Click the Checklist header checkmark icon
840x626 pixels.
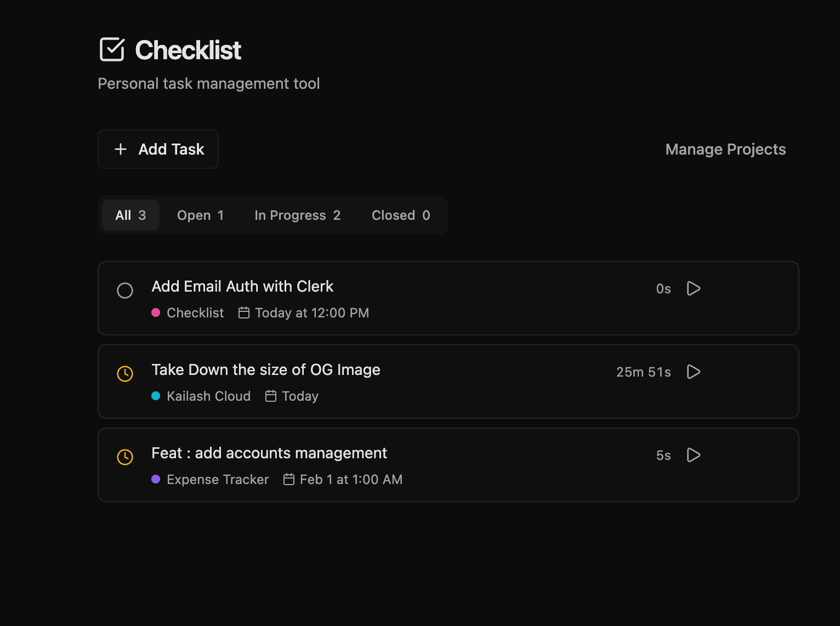111,49
